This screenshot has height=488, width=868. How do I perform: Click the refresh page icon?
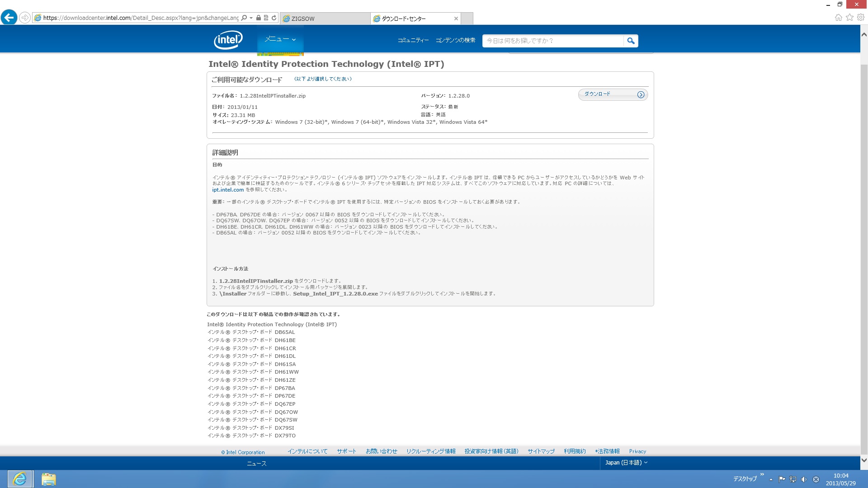tap(274, 18)
